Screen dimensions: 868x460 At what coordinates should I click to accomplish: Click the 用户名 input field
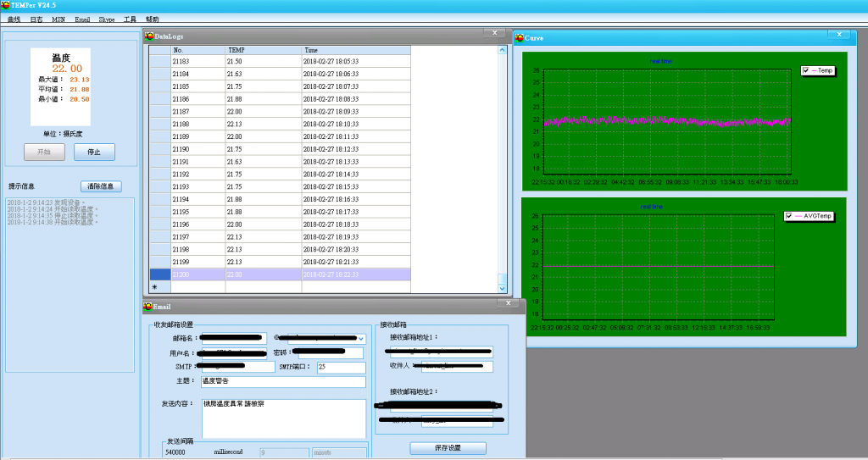pos(233,353)
